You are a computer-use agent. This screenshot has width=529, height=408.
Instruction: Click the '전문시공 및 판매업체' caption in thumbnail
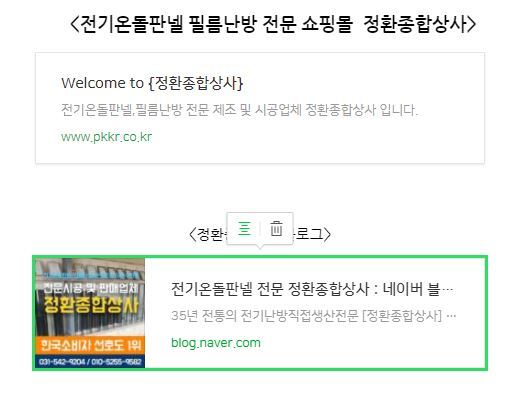pyautogui.click(x=90, y=288)
